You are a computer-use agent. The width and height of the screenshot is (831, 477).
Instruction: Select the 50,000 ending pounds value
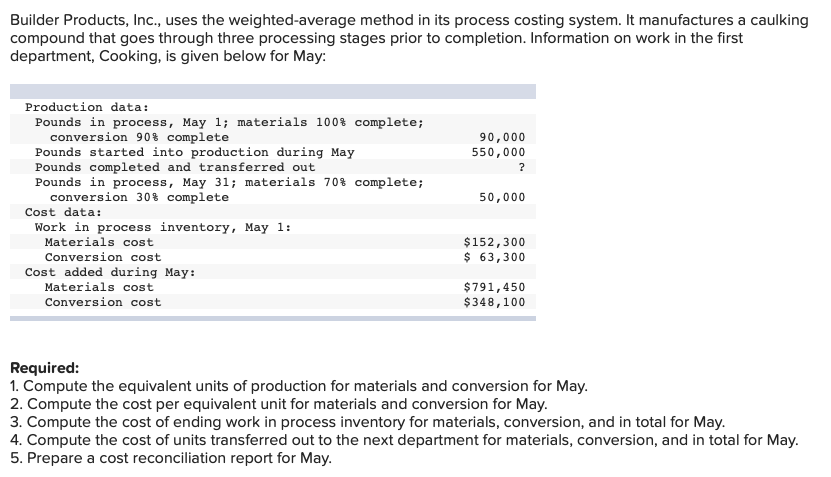pyautogui.click(x=502, y=197)
